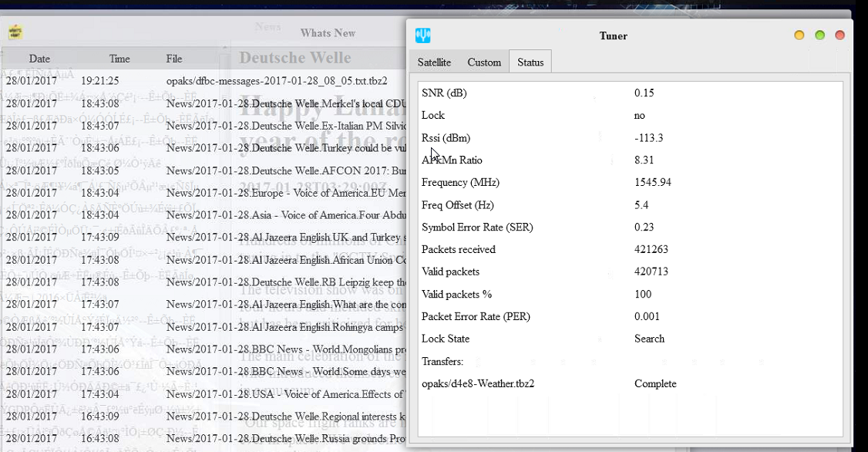Viewport: 868px width, 452px height.
Task: Select Asia - Voice of America row
Action: 204,215
